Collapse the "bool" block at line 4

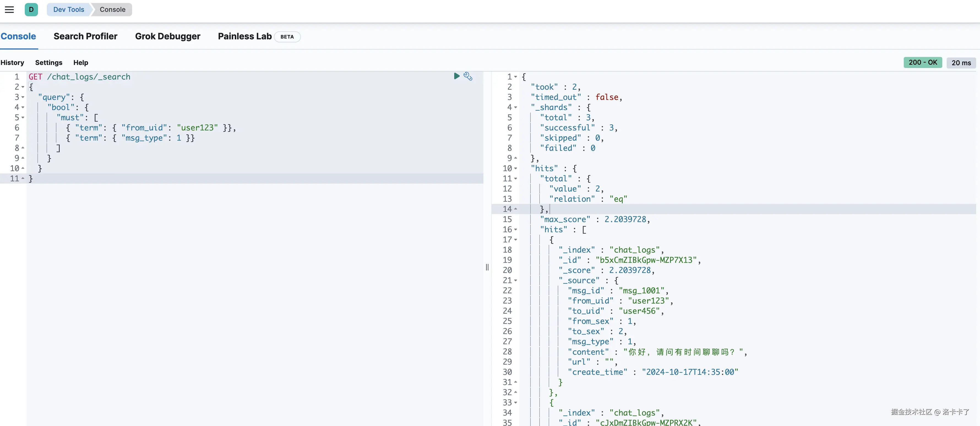click(23, 108)
